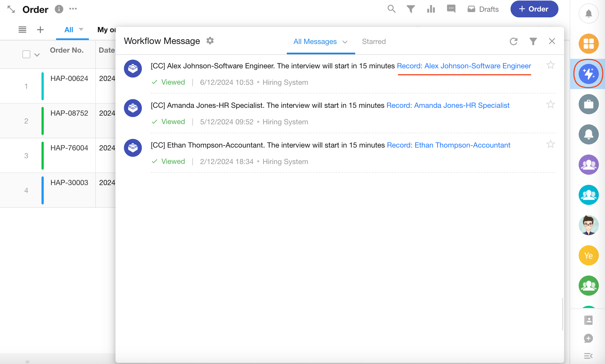Star the Amanda Jones interview message

(x=550, y=105)
